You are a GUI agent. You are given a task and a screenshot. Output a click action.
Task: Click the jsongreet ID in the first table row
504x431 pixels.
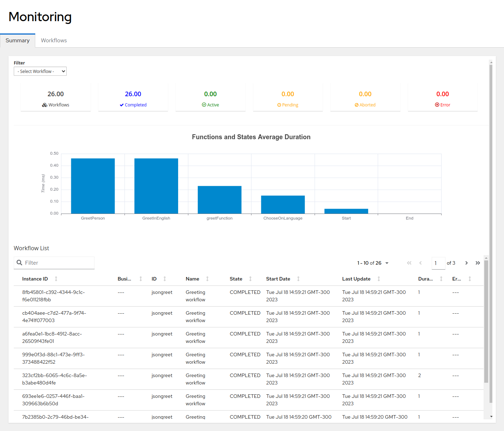tap(162, 292)
